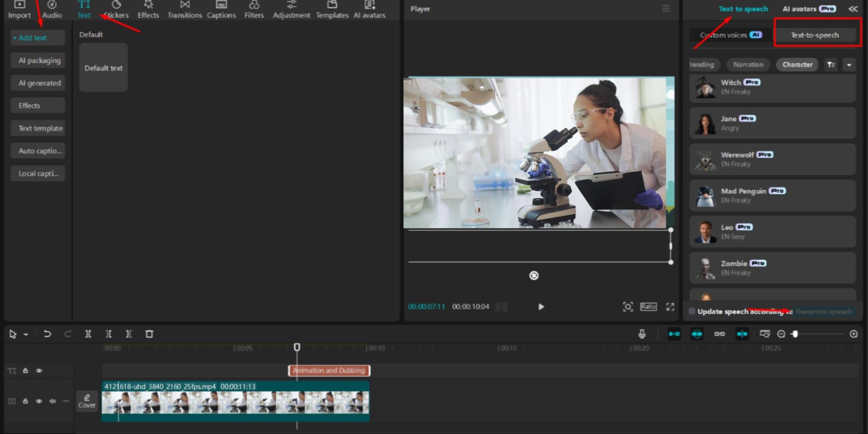This screenshot has width=868, height=434.
Task: Lock the video track
Action: [x=26, y=401]
